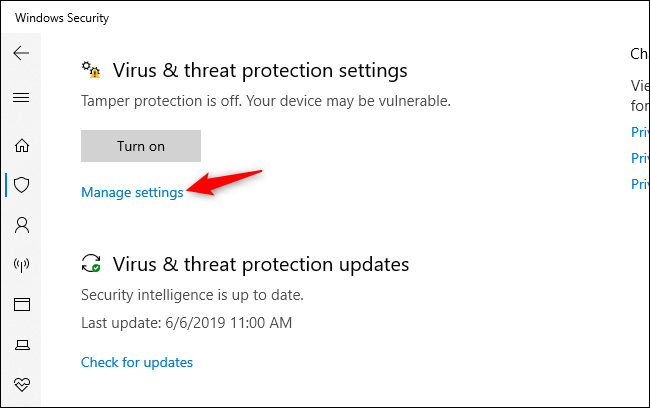The height and width of the screenshot is (408, 650).
Task: Select the shield Virus & threat protection icon
Action: click(21, 185)
